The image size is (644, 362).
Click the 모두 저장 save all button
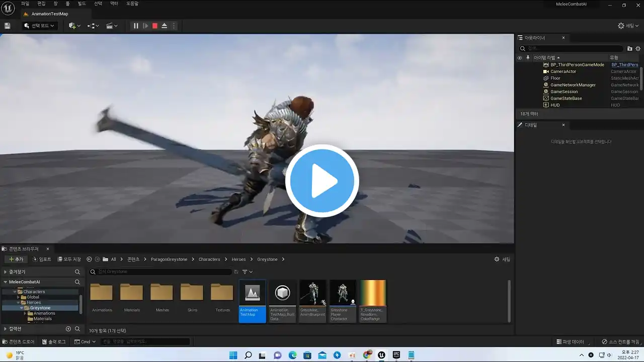(69, 259)
